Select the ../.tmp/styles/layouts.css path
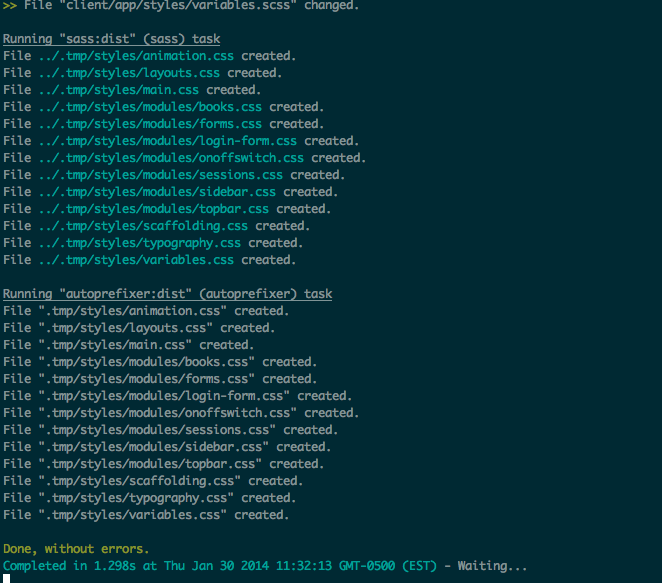The width and height of the screenshot is (662, 583). pyautogui.click(x=129, y=73)
